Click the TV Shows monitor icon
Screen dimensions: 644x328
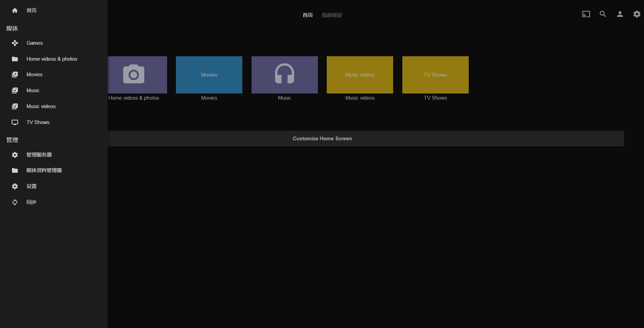[x=15, y=122]
